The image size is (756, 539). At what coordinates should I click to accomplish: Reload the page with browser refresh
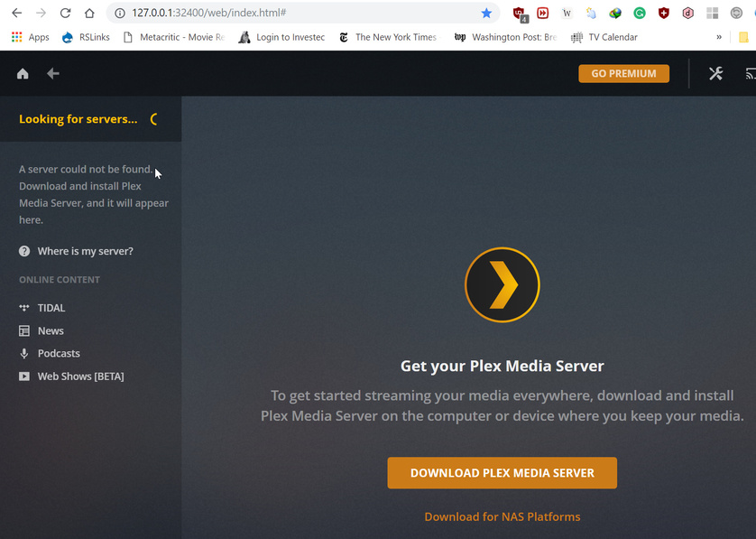click(x=65, y=13)
